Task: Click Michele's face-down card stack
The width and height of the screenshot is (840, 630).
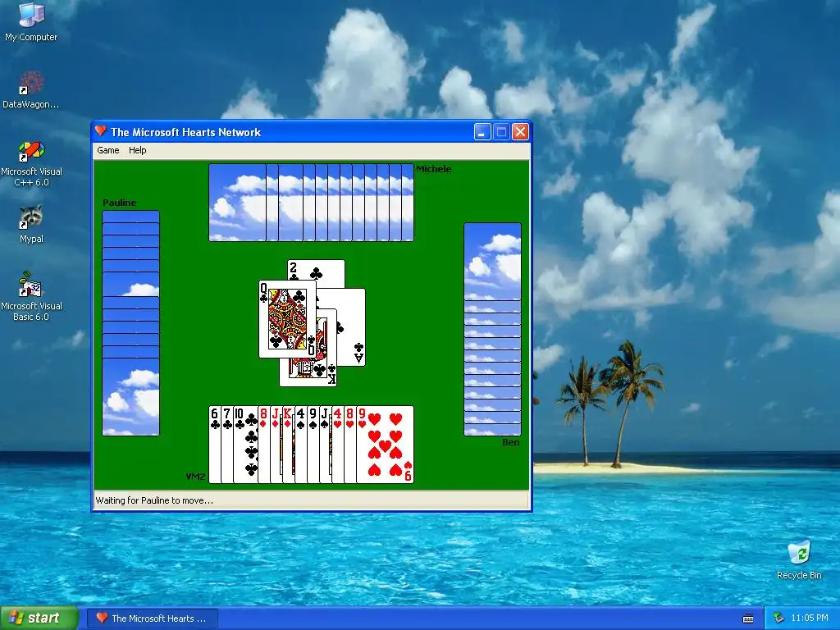Action: [311, 203]
